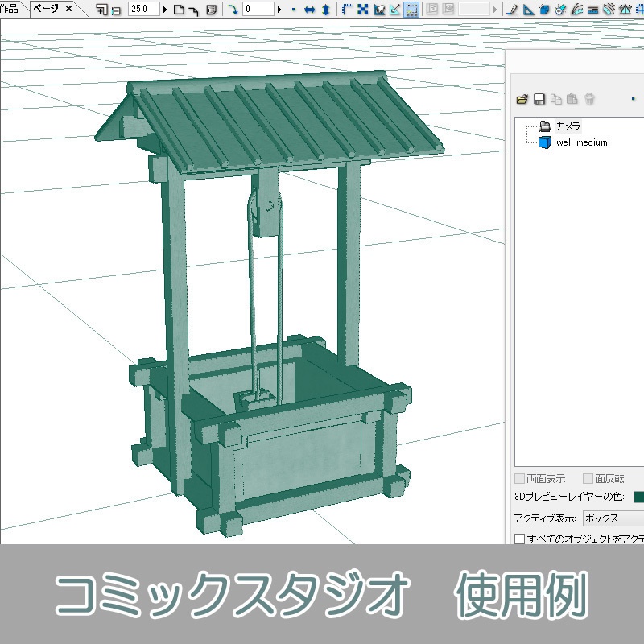
Task: Enable the 両面表示 checkbox
Action: click(x=519, y=477)
